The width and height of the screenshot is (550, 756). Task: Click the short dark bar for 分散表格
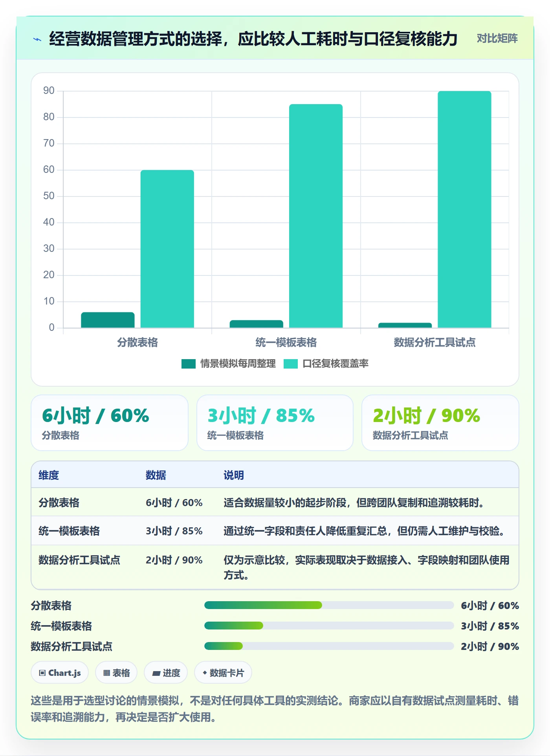coord(108,320)
